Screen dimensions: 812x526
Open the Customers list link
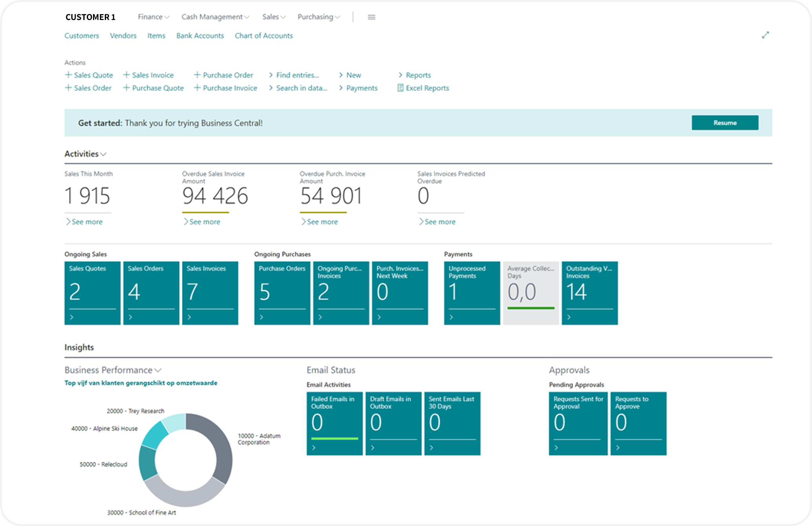point(82,36)
